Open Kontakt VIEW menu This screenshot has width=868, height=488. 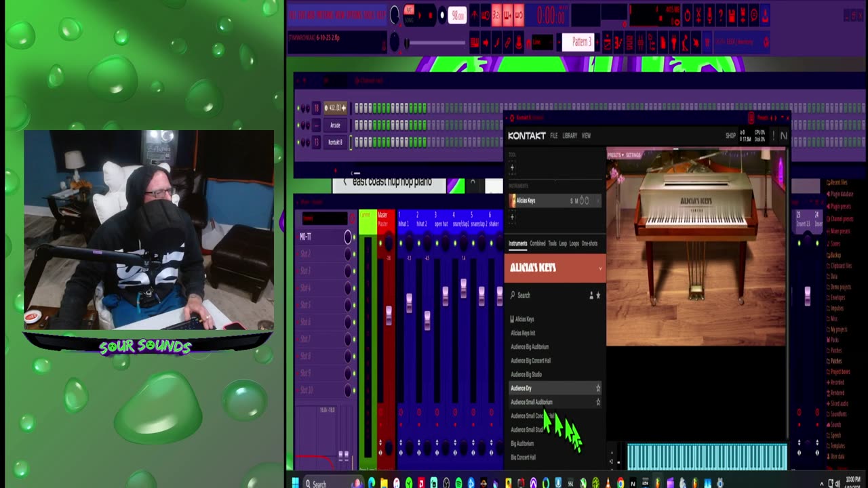point(586,136)
